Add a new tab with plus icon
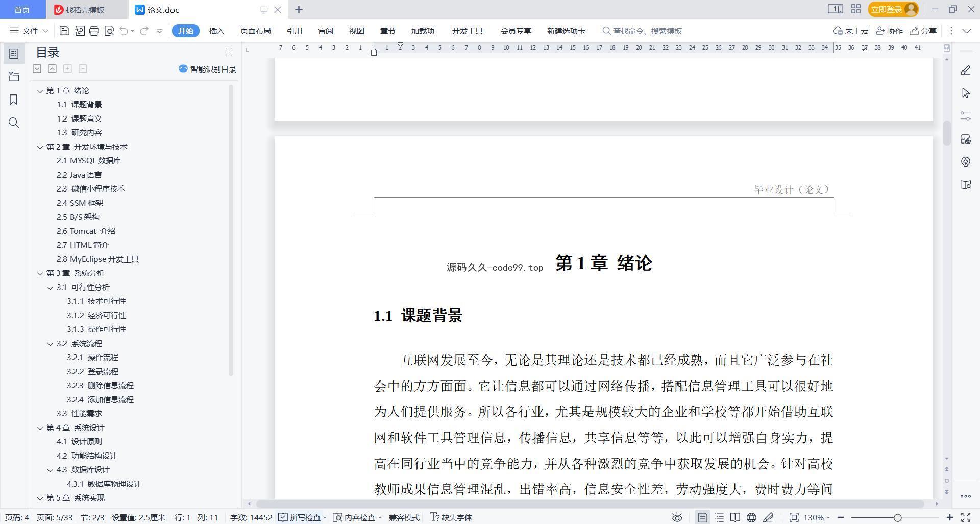Screen dimensions: 980x524 pos(299,9)
